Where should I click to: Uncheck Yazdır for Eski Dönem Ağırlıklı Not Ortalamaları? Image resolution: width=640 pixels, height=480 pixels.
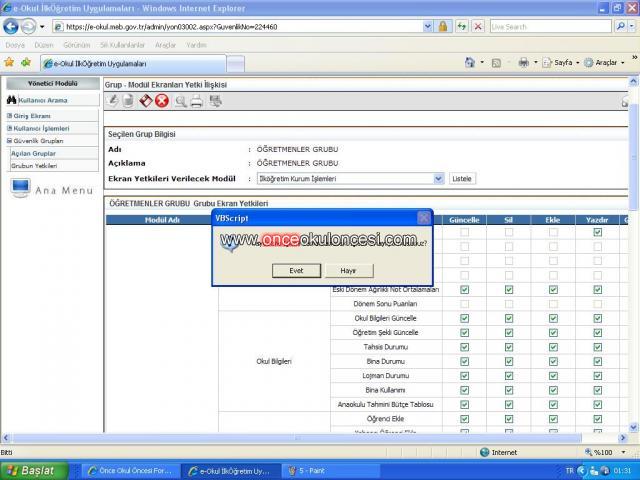pyautogui.click(x=598, y=289)
